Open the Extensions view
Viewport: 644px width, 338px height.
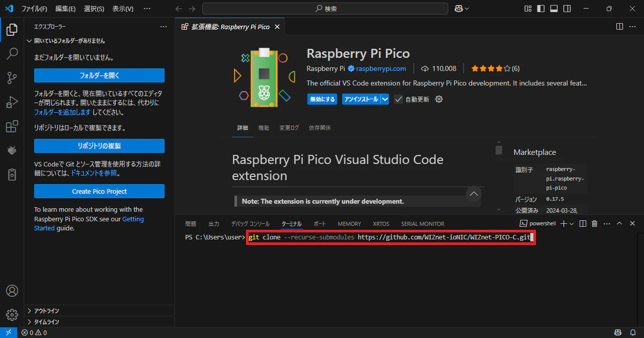(12, 126)
